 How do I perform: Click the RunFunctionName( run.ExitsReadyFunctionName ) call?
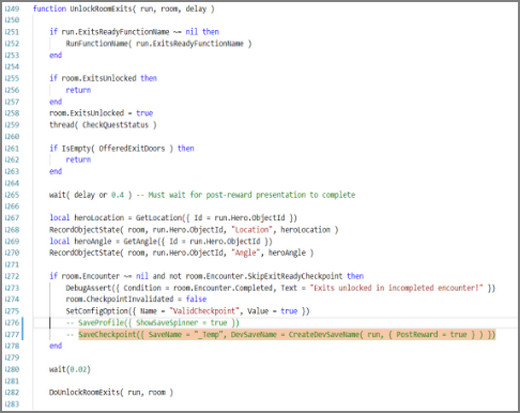[x=159, y=44]
